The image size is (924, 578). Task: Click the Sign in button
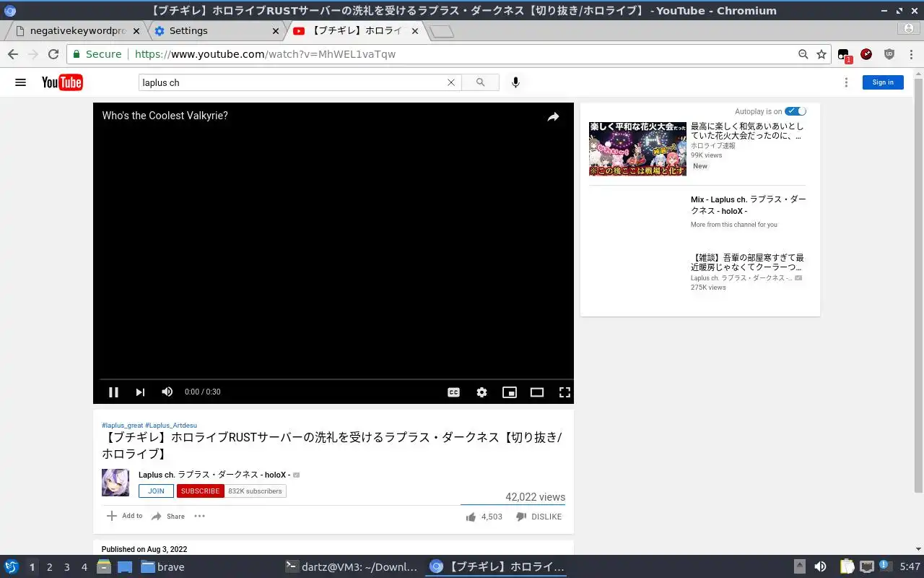pos(883,82)
